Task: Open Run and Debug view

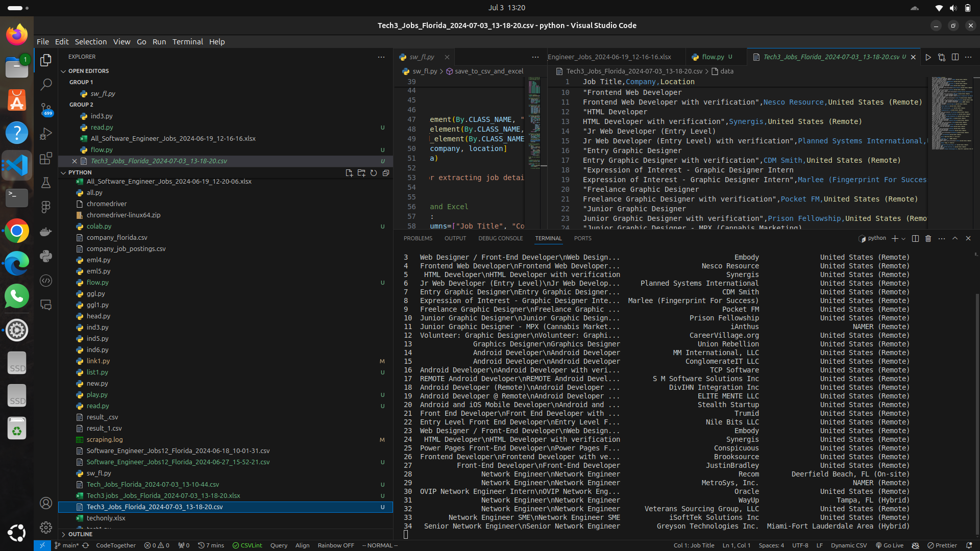Action: [x=46, y=134]
